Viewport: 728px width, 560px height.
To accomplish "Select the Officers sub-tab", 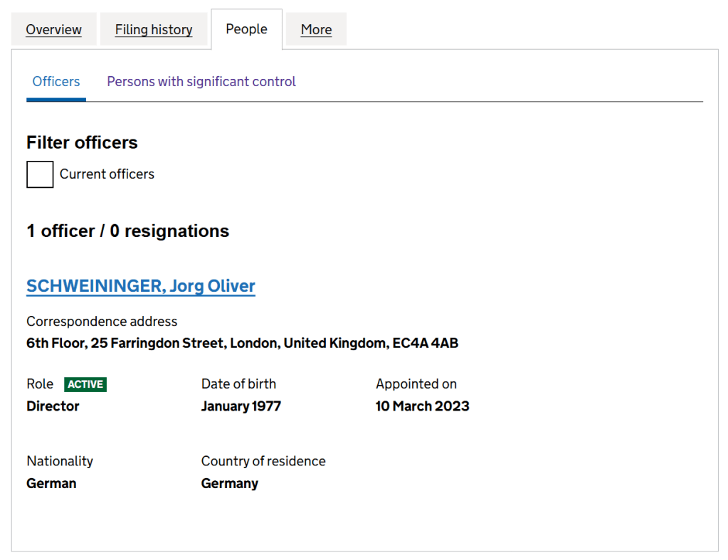I will (x=56, y=82).
